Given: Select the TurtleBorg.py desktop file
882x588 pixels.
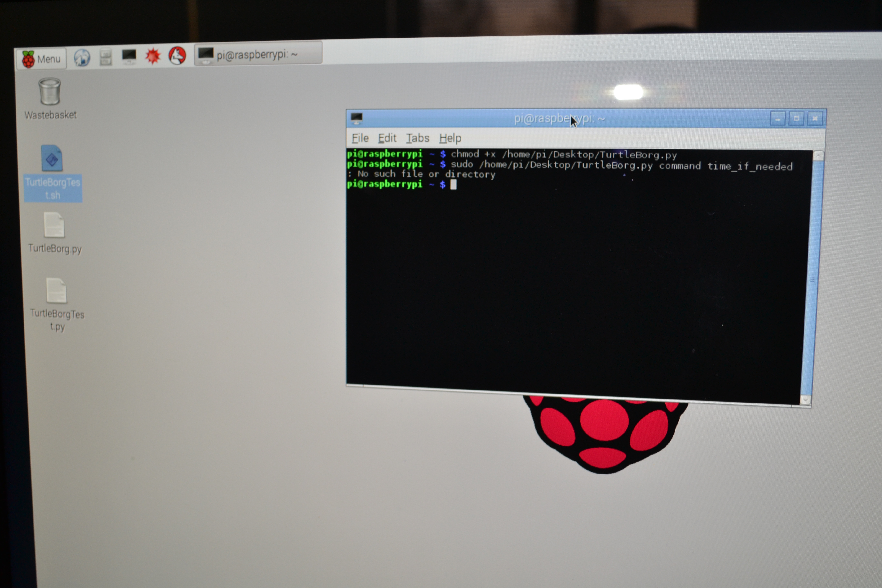Looking at the screenshot, I should pos(54,225).
